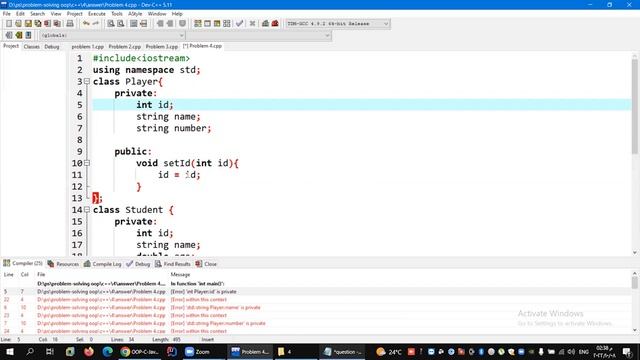This screenshot has width=640, height=360.
Task: Open Chrome OOP-C-Jav window from taskbar
Action: [x=140, y=351]
